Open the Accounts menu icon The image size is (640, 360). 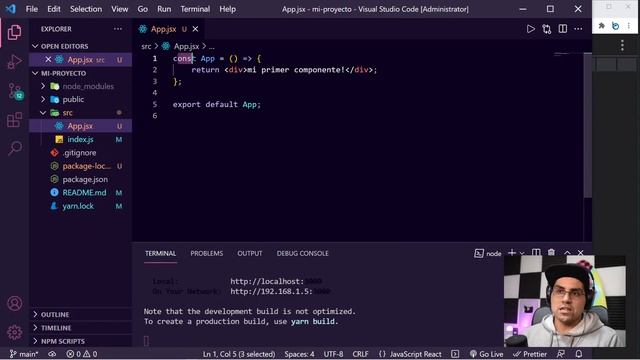[x=15, y=304]
